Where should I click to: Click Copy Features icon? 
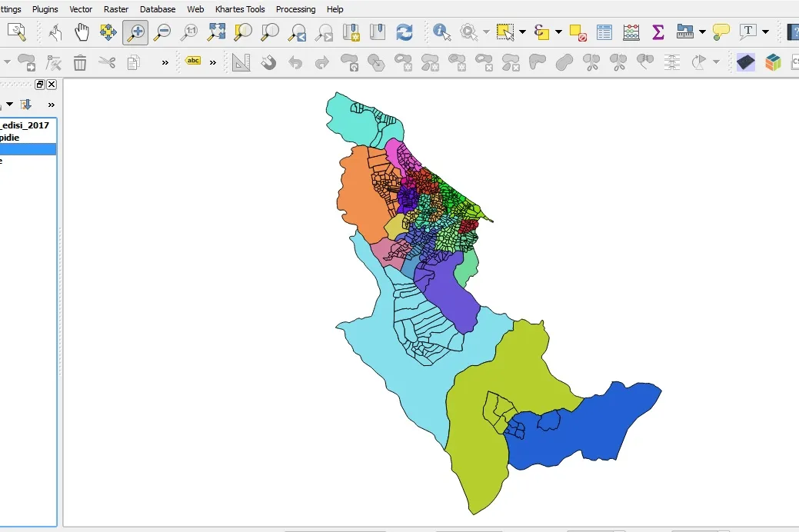click(134, 63)
